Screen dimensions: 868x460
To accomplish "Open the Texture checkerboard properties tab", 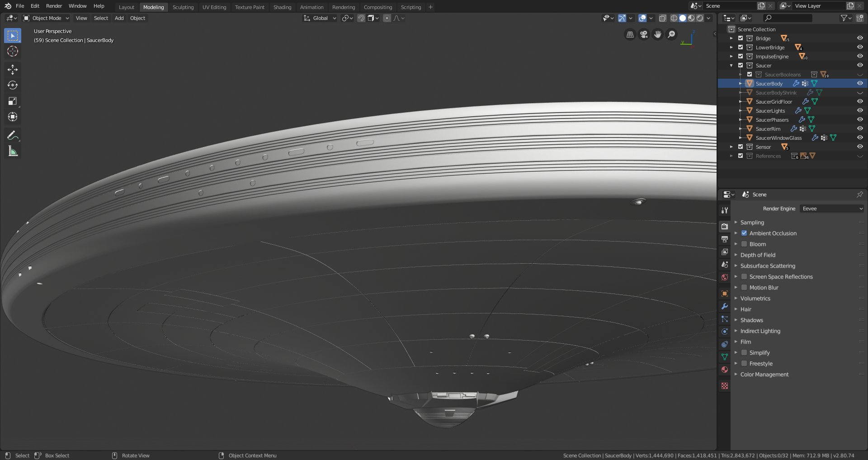I will click(x=725, y=386).
